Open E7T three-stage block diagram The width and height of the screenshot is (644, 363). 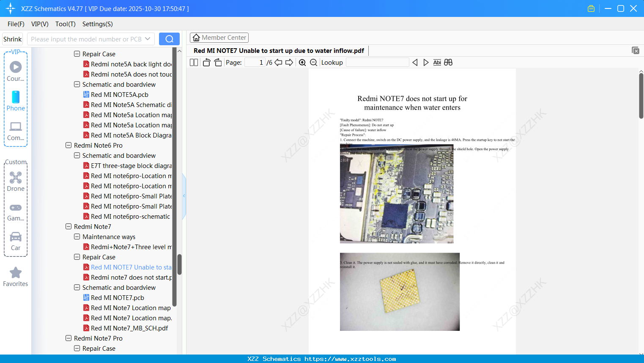point(127,166)
